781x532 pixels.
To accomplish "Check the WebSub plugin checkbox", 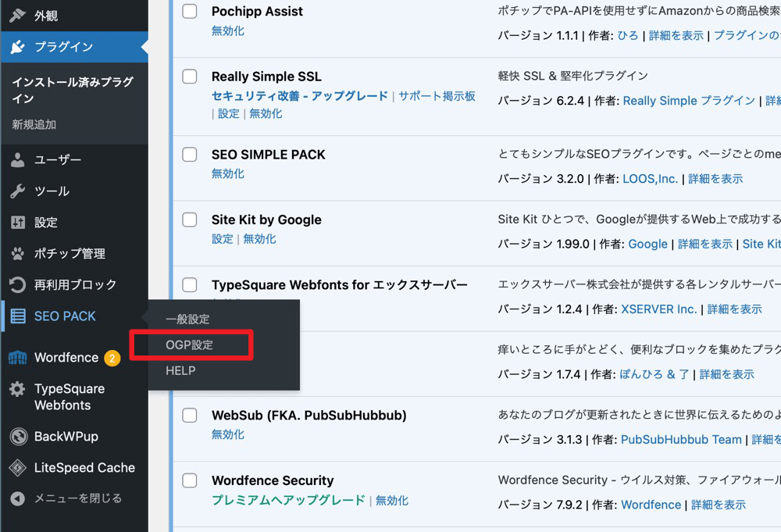I will pyautogui.click(x=189, y=416).
